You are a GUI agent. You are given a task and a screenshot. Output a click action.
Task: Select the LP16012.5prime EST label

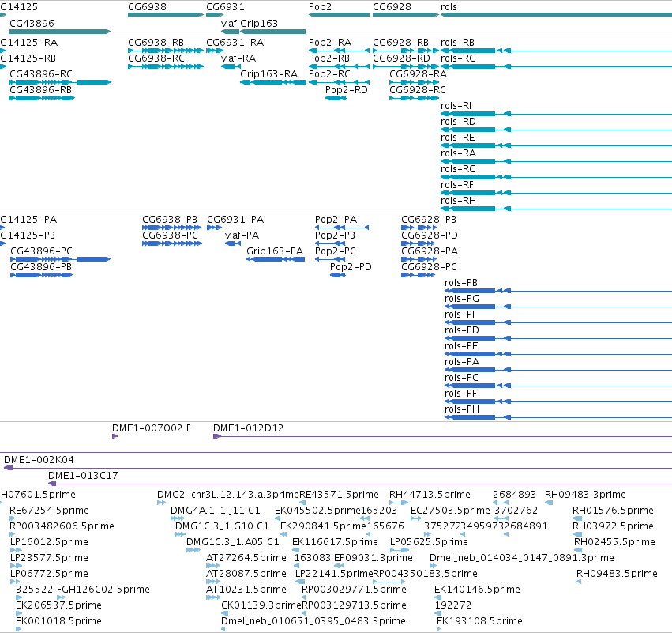click(49, 542)
